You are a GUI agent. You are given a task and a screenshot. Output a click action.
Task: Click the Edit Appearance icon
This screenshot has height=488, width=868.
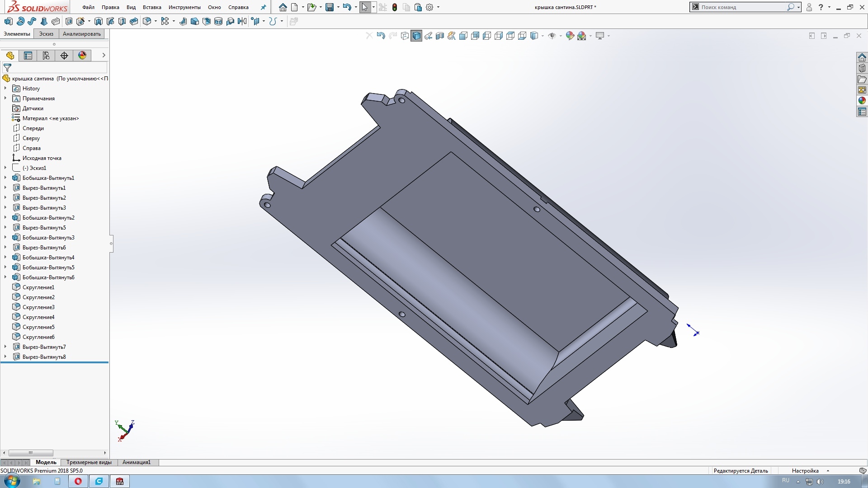pyautogui.click(x=570, y=36)
